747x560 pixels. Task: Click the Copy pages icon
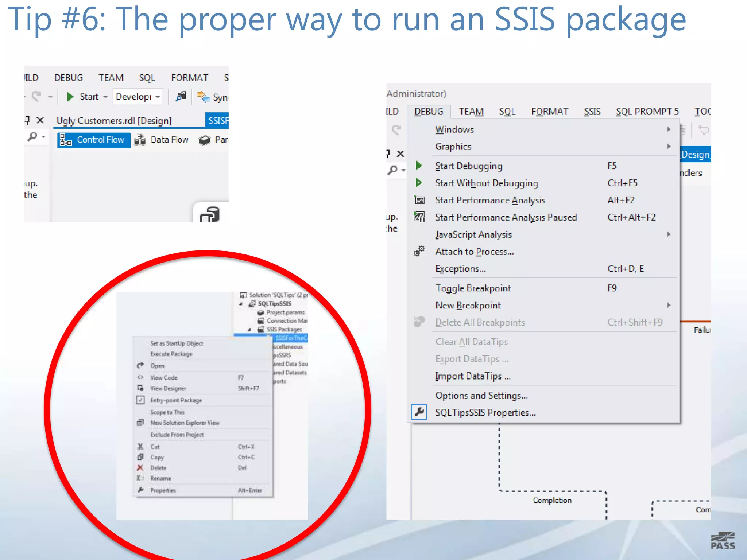point(140,457)
